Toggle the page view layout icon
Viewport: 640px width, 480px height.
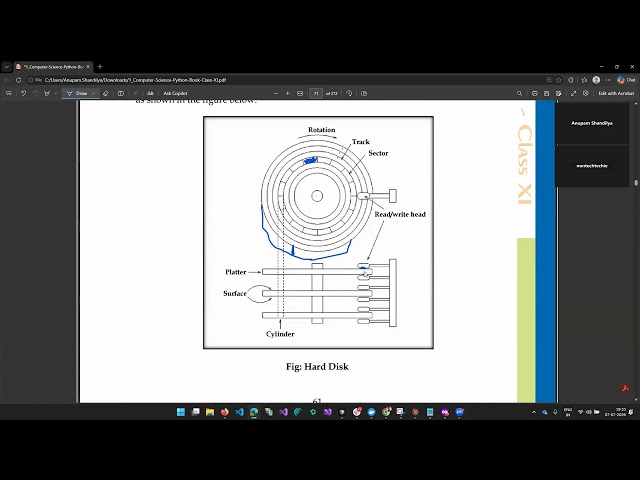(121, 93)
